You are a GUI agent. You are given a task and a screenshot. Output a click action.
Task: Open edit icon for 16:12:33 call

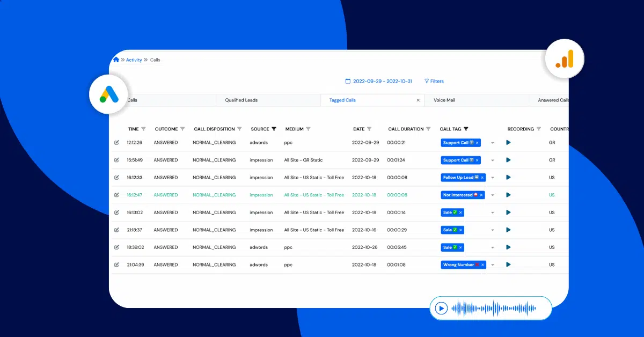(x=116, y=178)
